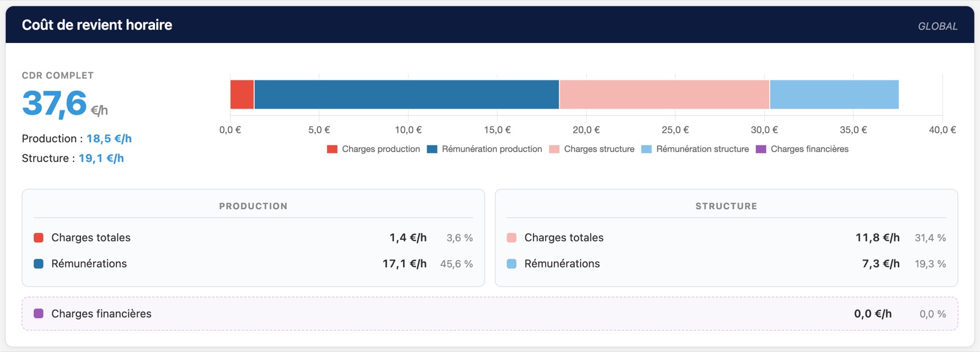Screen dimensions: 980x352
Task: Click the 10,0 € axis tick label
Action: 408,130
